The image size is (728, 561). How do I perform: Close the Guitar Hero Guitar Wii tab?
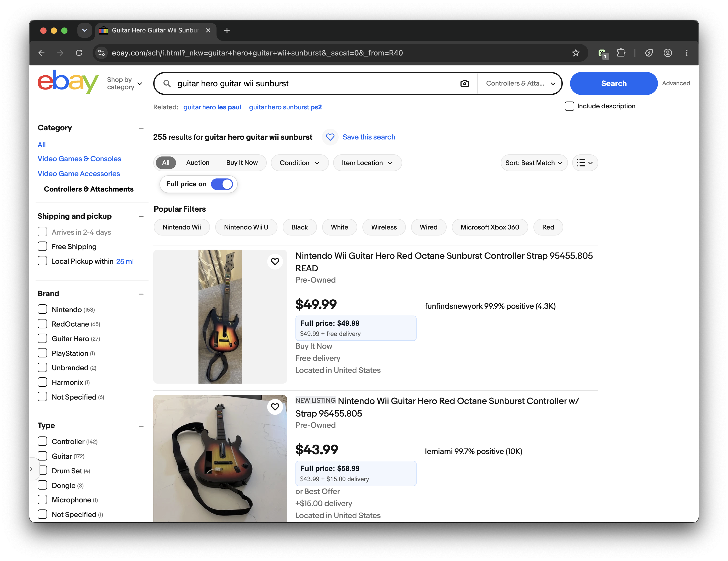208,30
